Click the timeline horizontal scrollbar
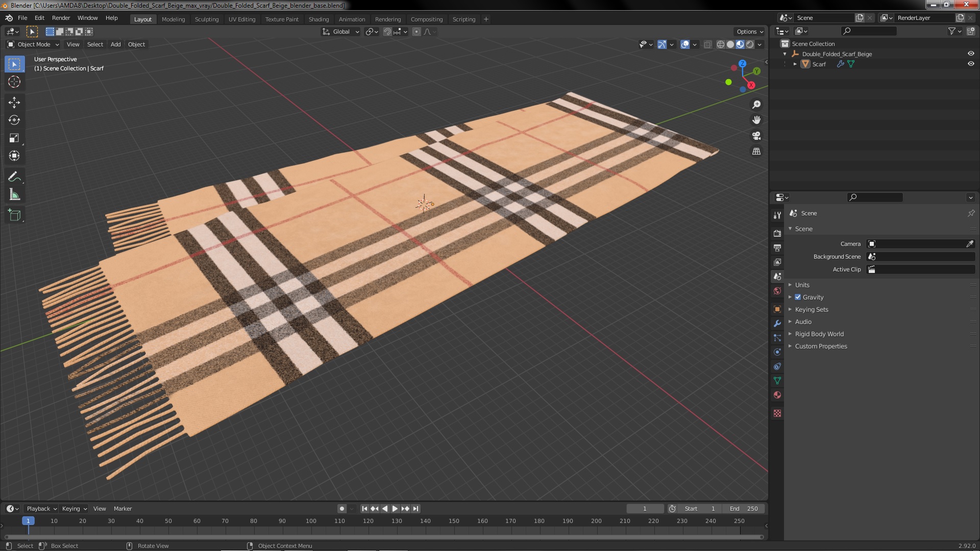 pyautogui.click(x=383, y=537)
